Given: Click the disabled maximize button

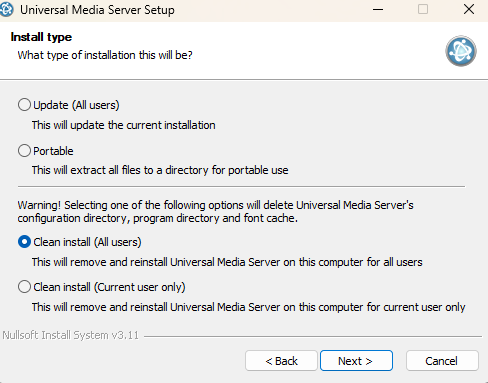Looking at the screenshot, I should click(423, 9).
